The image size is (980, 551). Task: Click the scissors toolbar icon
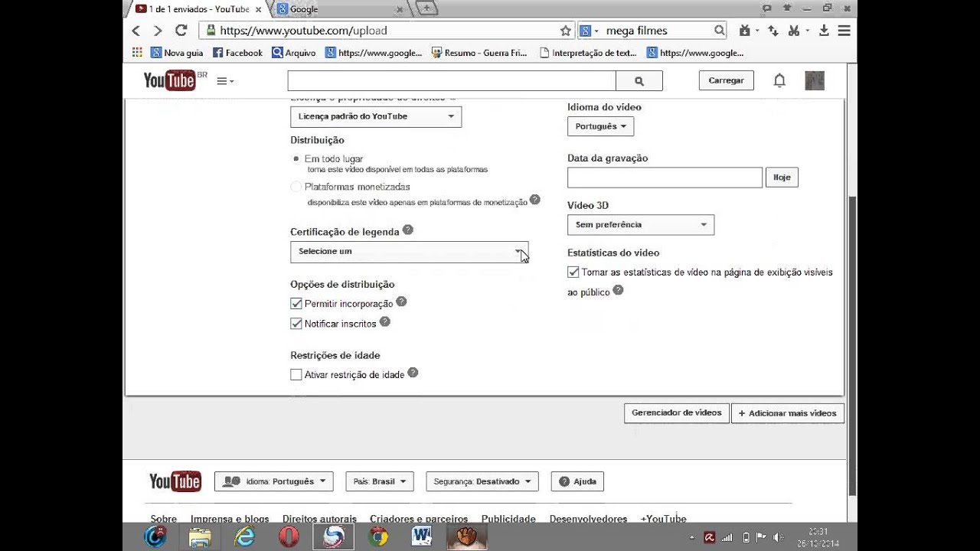coord(793,31)
